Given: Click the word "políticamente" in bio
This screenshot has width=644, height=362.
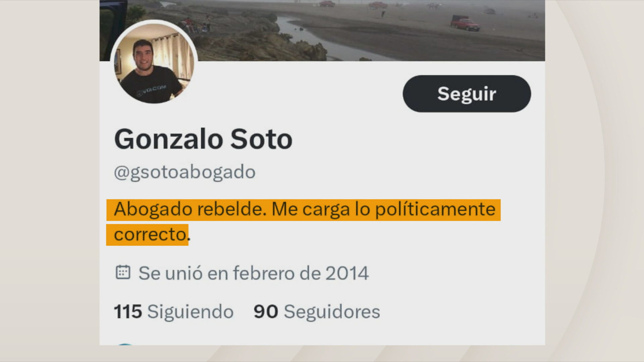Looking at the screenshot, I should pos(435,209).
